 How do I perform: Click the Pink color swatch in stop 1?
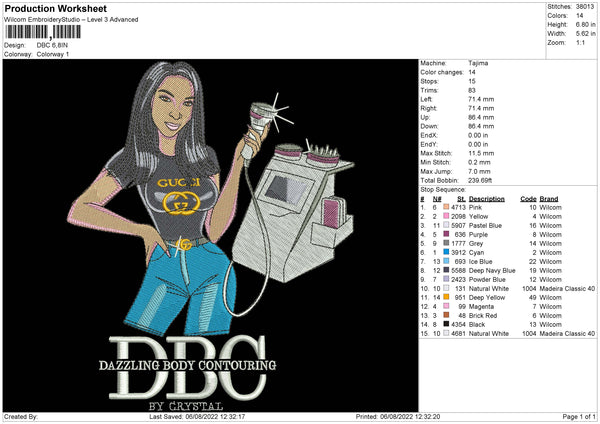(446, 207)
